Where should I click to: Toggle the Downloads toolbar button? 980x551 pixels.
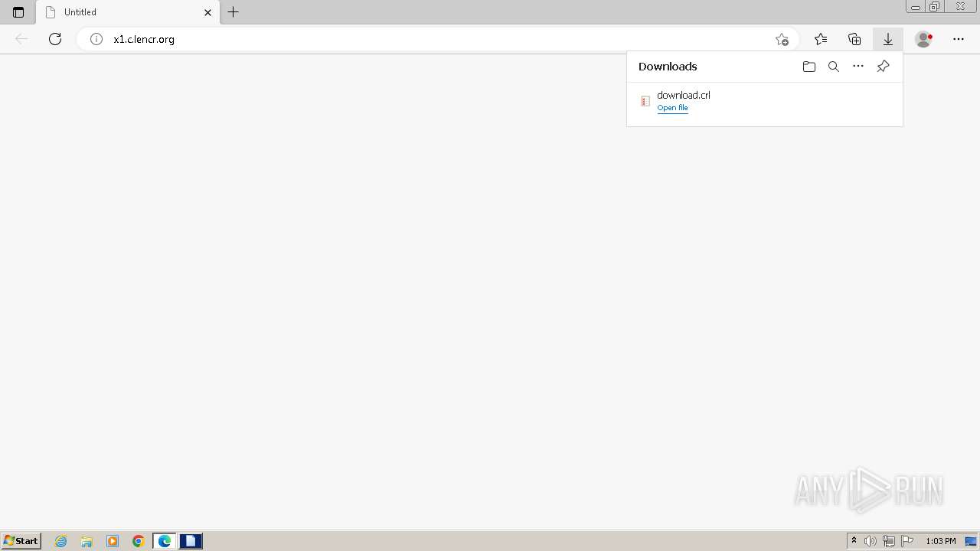(x=888, y=39)
